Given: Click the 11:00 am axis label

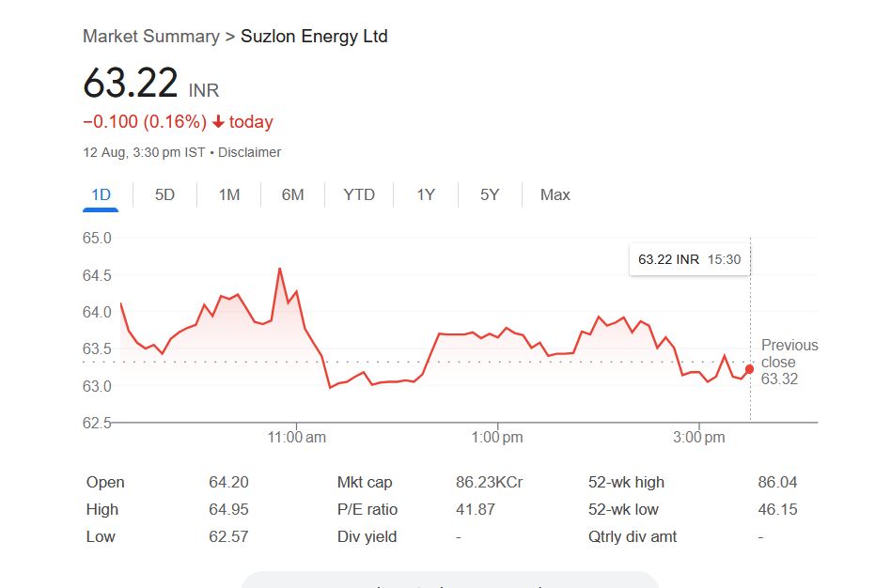Looking at the screenshot, I should coord(296,437).
